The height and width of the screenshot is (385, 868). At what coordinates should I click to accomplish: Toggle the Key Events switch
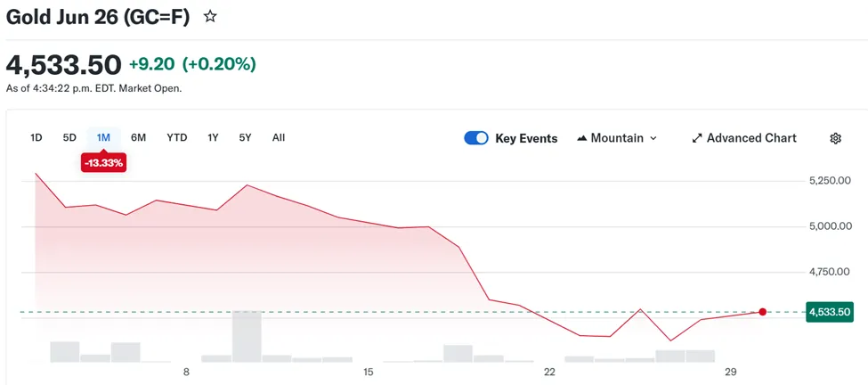click(476, 138)
